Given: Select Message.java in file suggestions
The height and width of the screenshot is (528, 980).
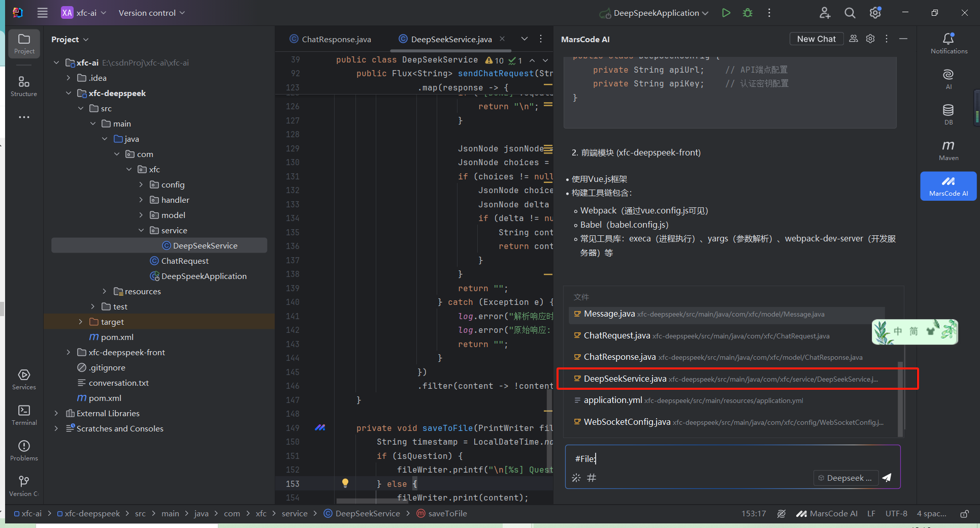Looking at the screenshot, I should pos(727,314).
